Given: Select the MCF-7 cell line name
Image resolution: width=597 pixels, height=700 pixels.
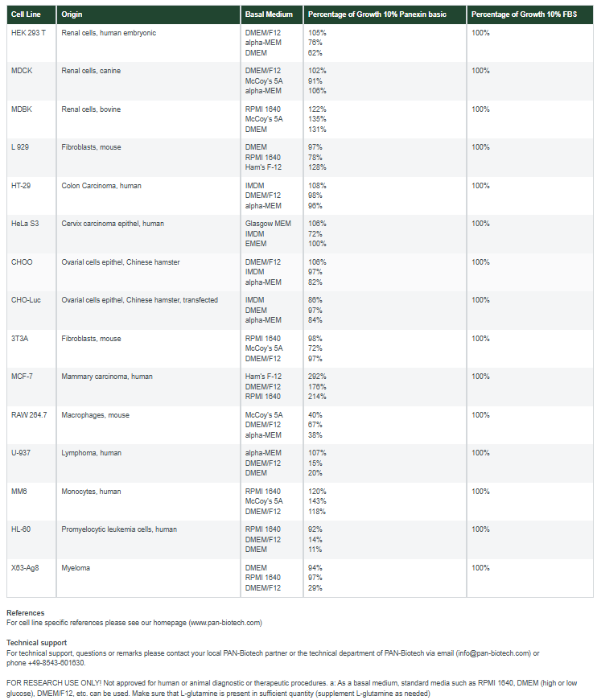Looking at the screenshot, I should (24, 377).
